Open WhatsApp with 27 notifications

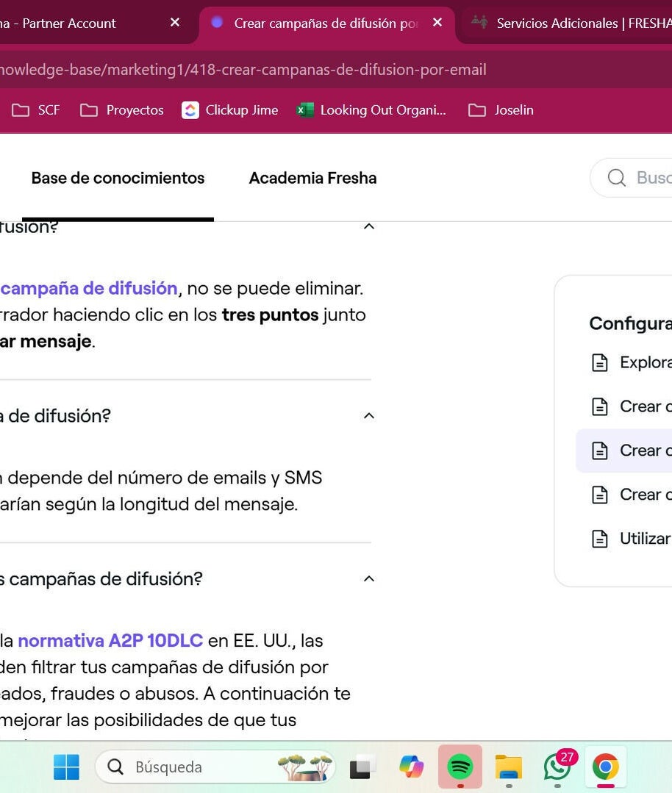(557, 767)
